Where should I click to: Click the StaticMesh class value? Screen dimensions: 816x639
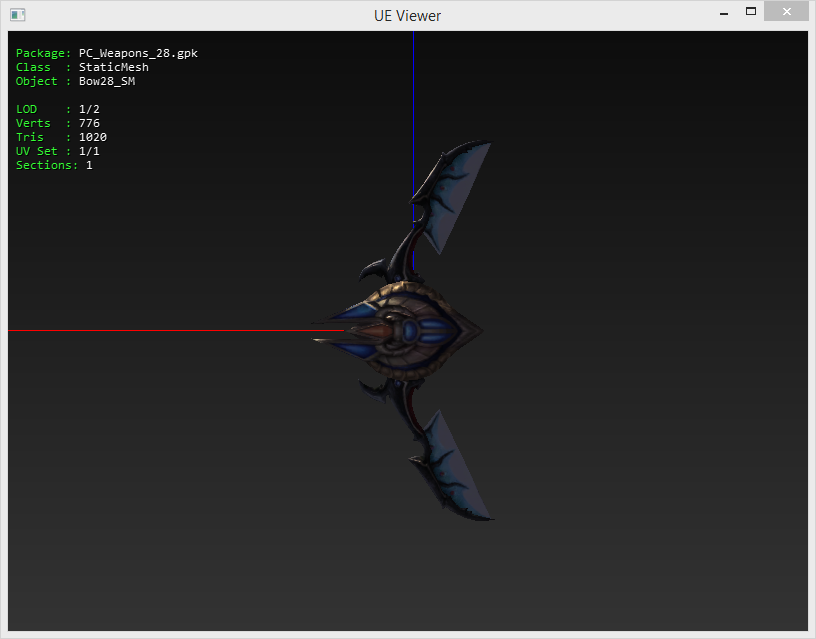click(113, 67)
